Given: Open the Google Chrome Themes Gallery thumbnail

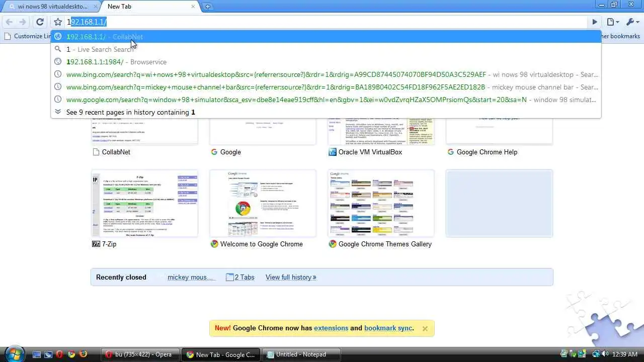Looking at the screenshot, I should (381, 203).
